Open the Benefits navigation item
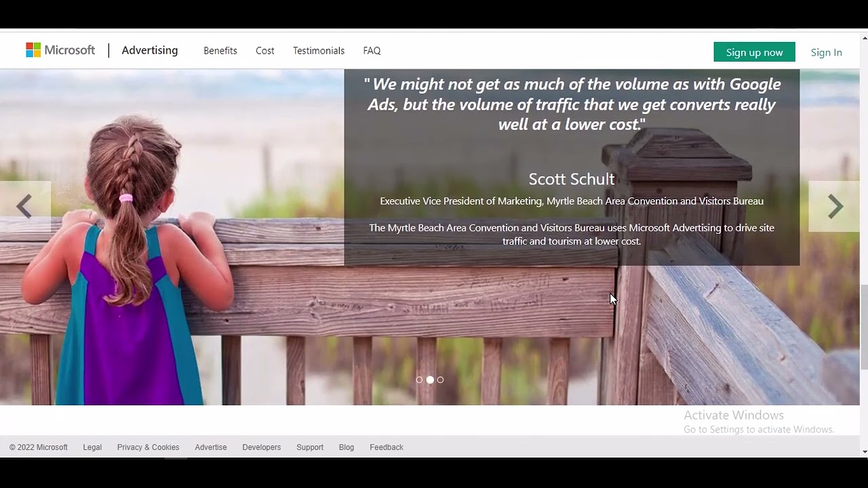 click(x=220, y=51)
